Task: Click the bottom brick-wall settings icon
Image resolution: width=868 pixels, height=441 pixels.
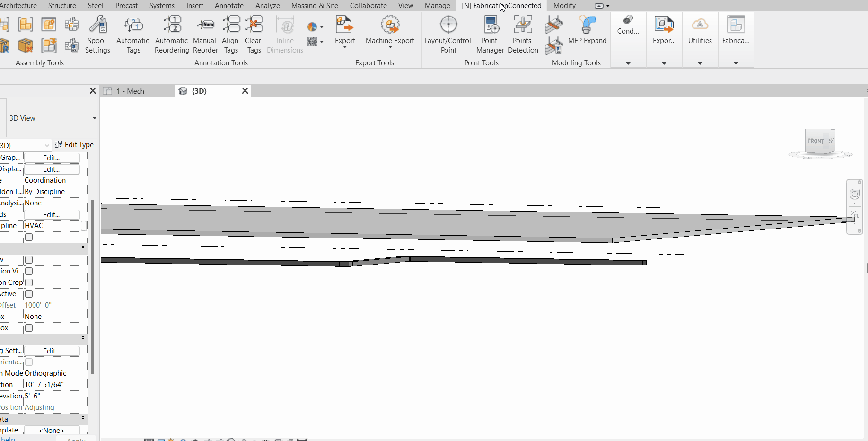Action: (71, 45)
